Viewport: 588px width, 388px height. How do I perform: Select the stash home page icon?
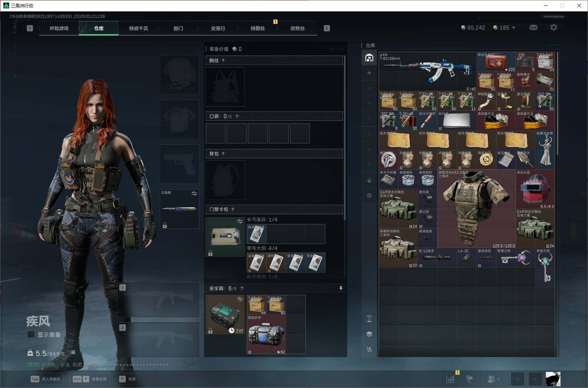point(369,58)
